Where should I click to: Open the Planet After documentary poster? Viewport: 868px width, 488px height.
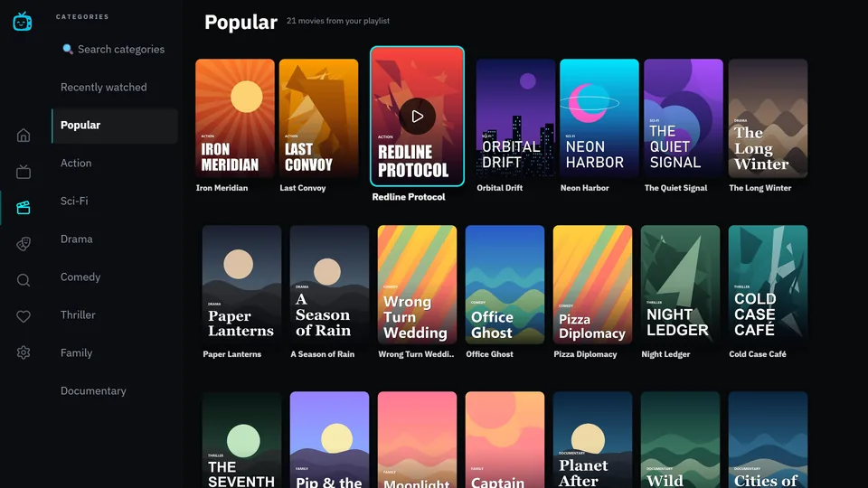[592, 440]
